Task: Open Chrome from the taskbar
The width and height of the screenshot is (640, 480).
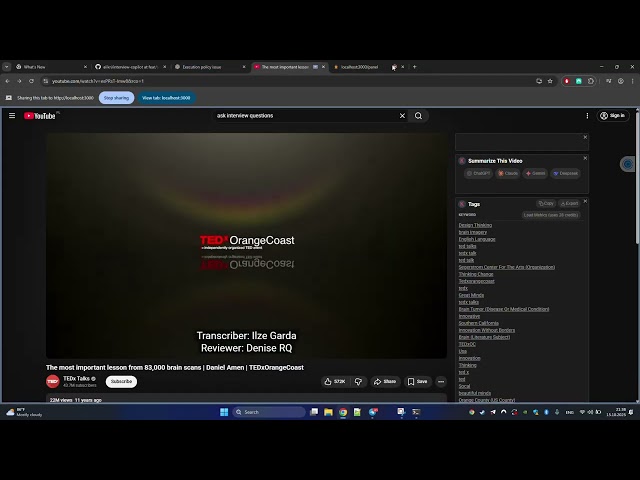Action: point(343,412)
